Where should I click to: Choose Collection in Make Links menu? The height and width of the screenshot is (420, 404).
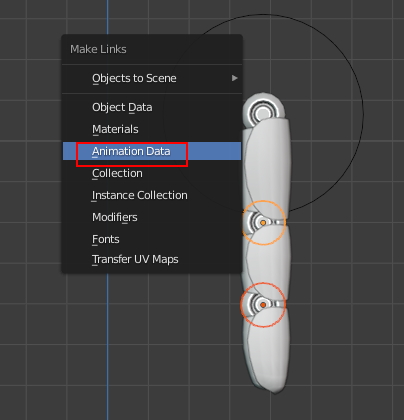pyautogui.click(x=152, y=173)
